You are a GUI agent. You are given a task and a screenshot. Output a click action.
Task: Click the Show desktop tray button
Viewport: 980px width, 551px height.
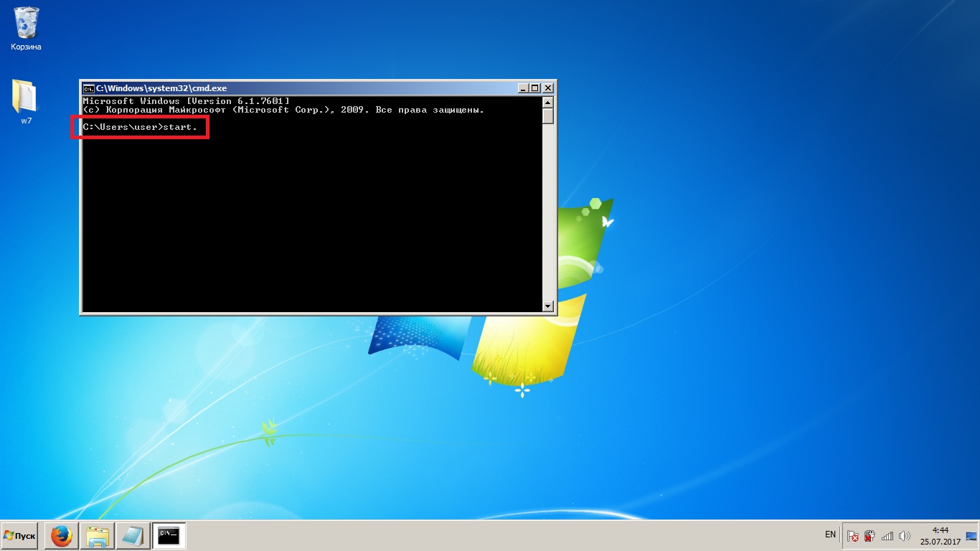click(972, 536)
